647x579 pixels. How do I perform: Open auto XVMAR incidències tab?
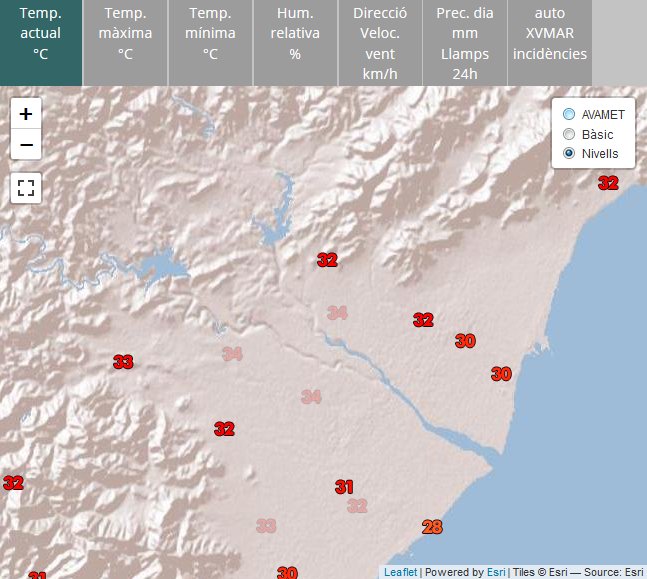coord(550,43)
